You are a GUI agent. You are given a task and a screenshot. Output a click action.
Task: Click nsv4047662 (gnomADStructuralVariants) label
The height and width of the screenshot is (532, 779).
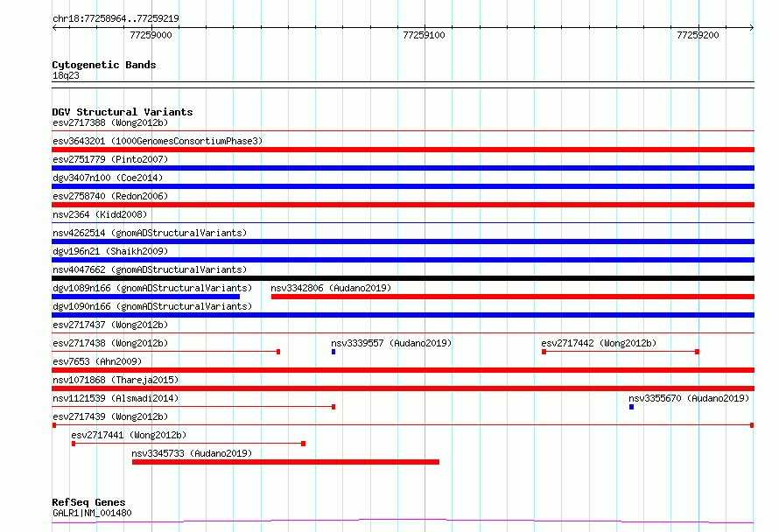(150, 269)
